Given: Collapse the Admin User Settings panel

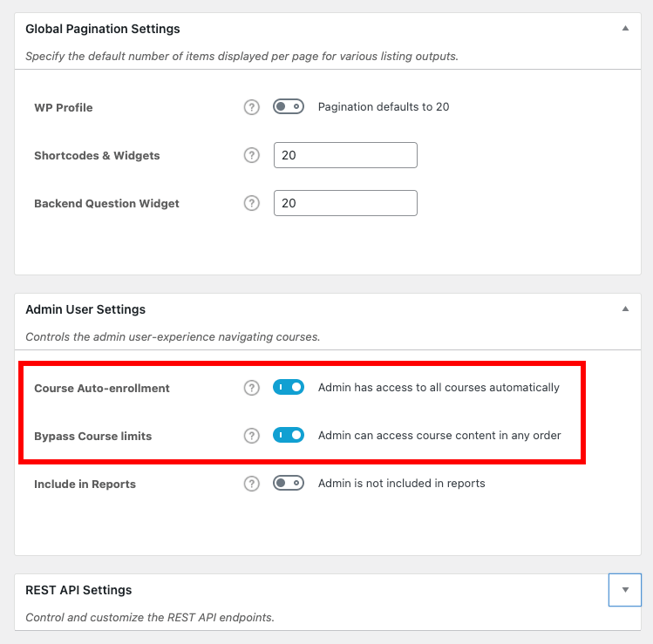Looking at the screenshot, I should point(625,309).
